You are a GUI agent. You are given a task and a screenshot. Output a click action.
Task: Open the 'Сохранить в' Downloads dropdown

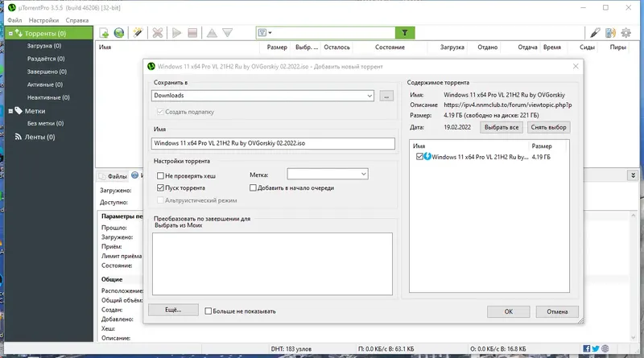coord(369,96)
